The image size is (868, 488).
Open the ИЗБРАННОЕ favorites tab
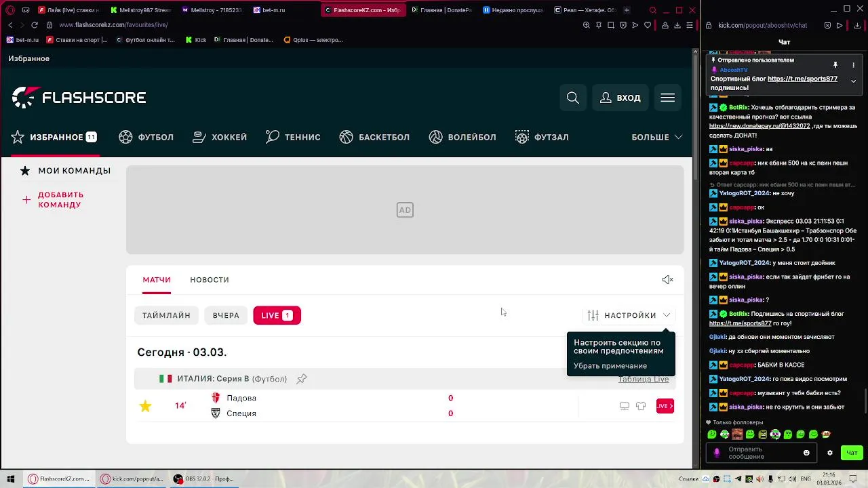[x=54, y=137]
